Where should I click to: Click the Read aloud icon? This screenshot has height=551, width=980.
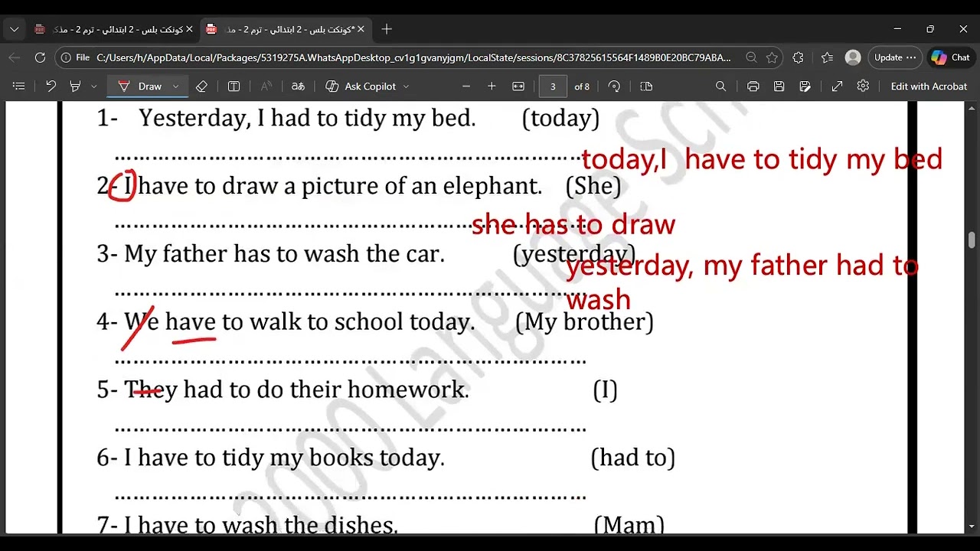266,86
